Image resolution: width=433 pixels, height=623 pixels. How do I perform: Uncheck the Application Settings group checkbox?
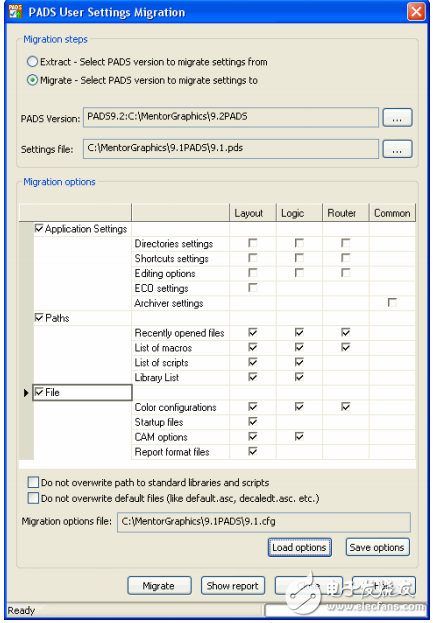[x=39, y=228]
